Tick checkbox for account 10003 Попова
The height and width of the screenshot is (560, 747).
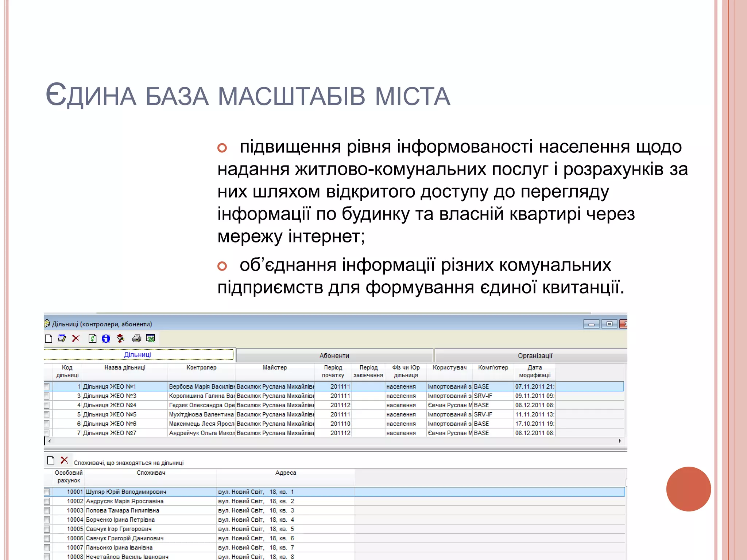[47, 510]
